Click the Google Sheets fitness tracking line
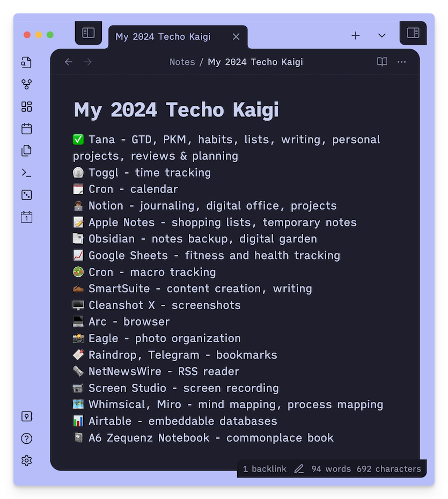 [x=206, y=255]
